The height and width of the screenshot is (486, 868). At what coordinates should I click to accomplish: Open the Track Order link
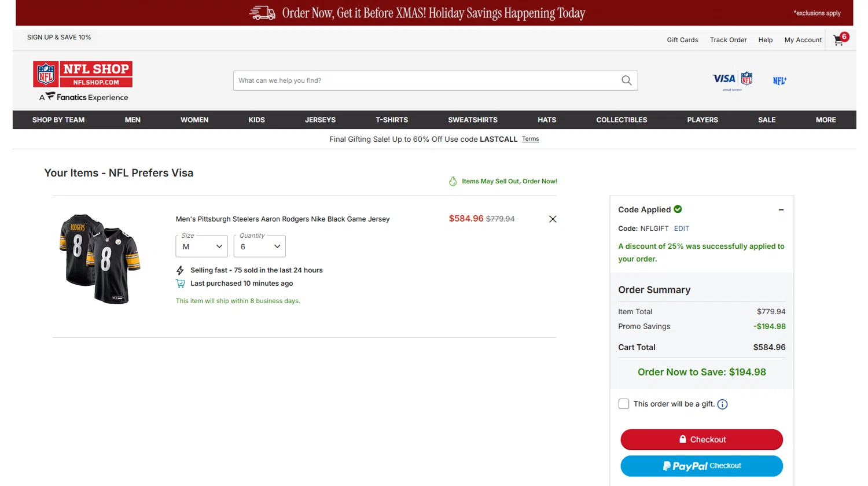728,40
